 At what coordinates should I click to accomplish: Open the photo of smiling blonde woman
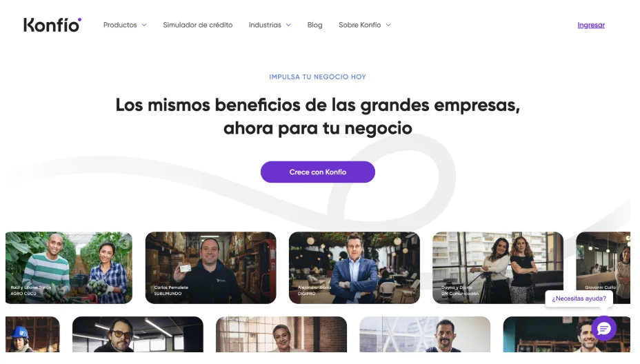click(x=281, y=334)
